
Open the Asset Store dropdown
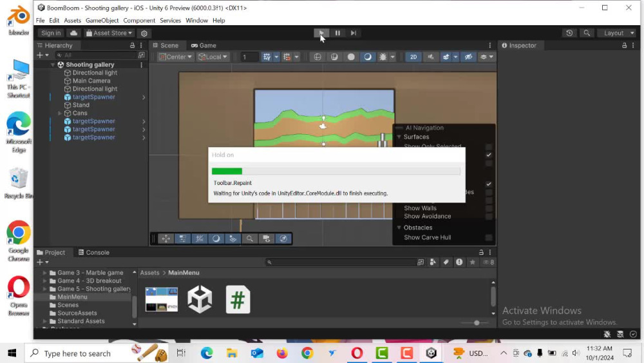click(109, 33)
